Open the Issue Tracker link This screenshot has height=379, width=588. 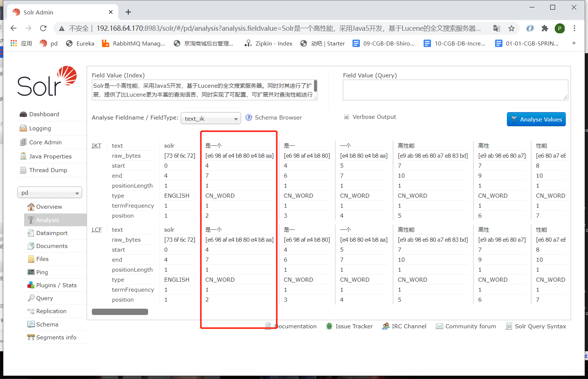tap(354, 326)
